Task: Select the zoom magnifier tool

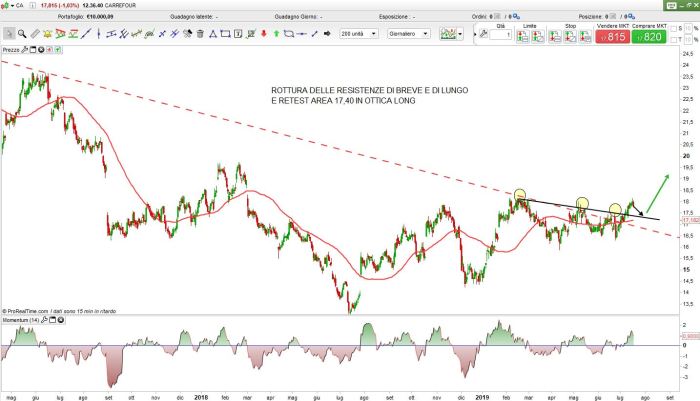Action: tap(22, 33)
